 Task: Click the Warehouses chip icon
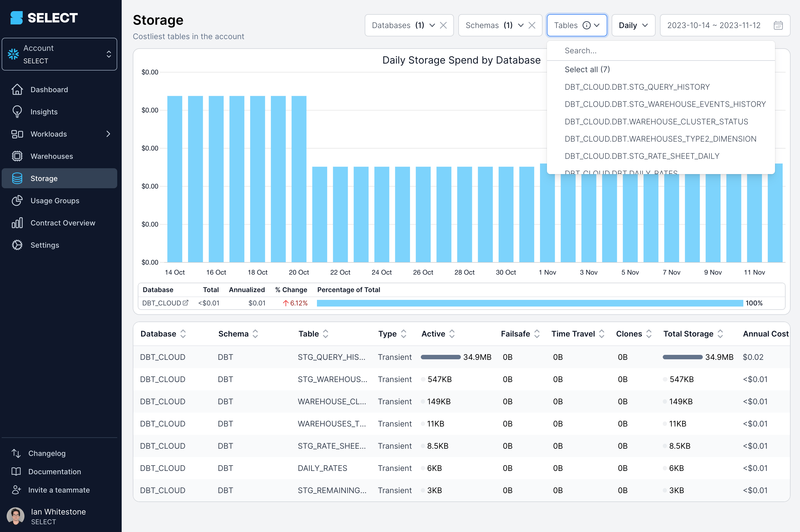pos(17,156)
